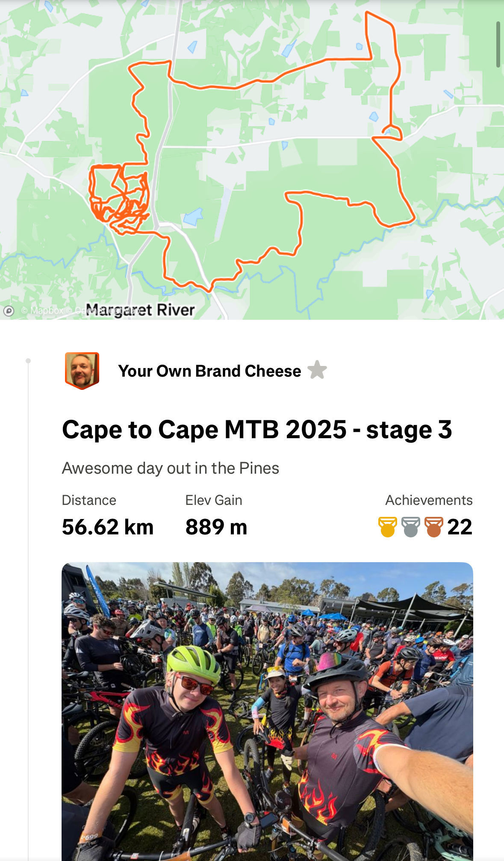This screenshot has width=504, height=861.
Task: Click the gray star next to athlete name
Action: click(317, 370)
